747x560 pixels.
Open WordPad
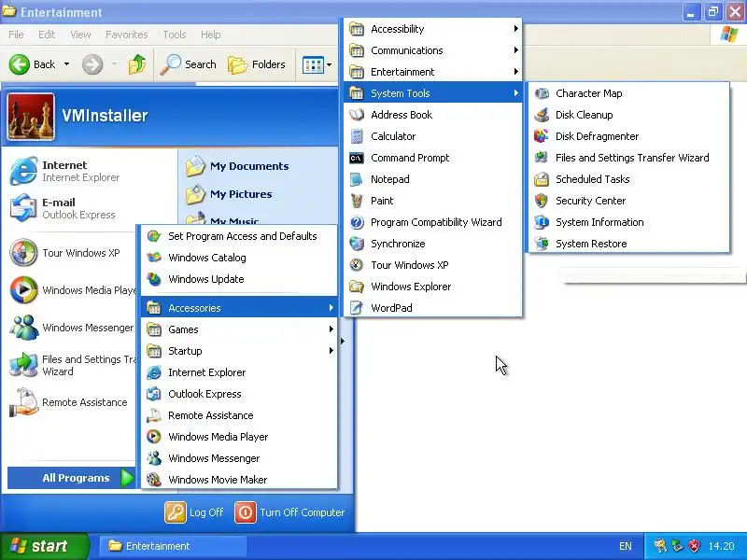(x=432, y=308)
